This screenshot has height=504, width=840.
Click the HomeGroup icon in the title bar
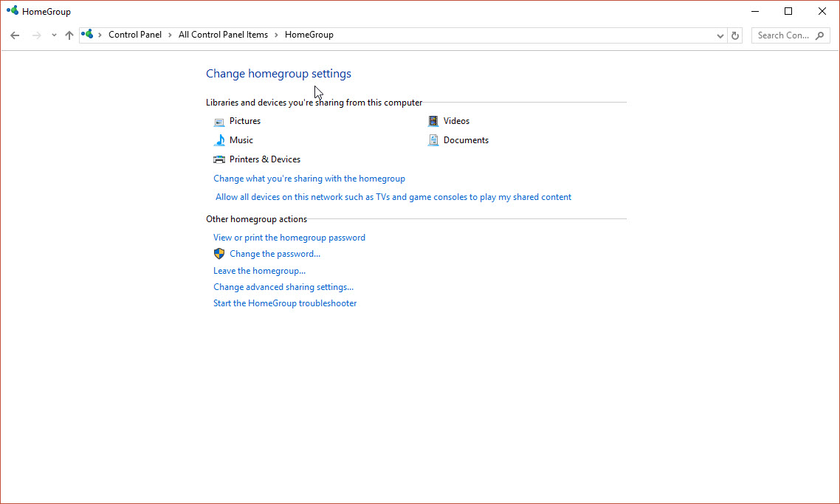tap(13, 11)
